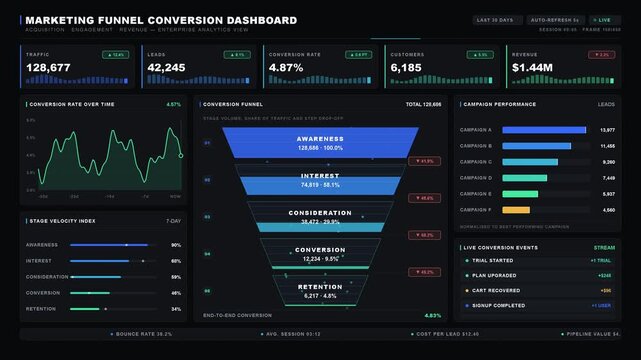Image resolution: width=641 pixels, height=360 pixels.
Task: Click the Retention velocity progress bar
Action: click(x=113, y=309)
